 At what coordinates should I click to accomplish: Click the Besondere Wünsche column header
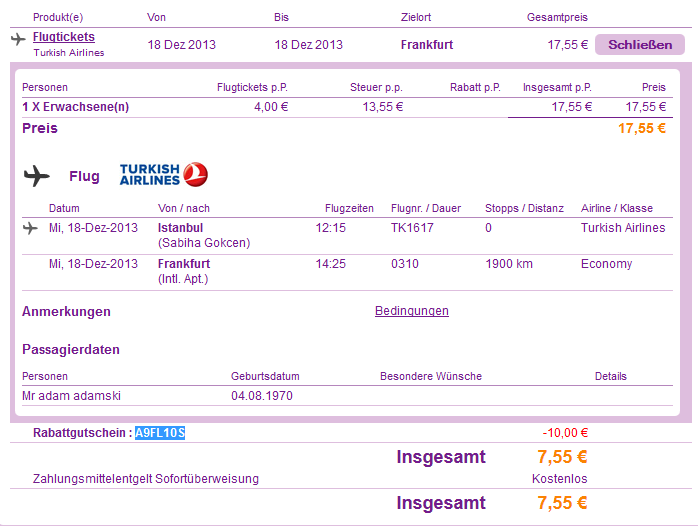(431, 376)
